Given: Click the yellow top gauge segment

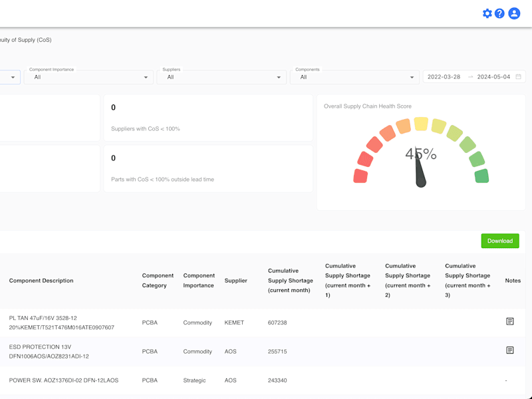Looking at the screenshot, I should coord(421,124).
